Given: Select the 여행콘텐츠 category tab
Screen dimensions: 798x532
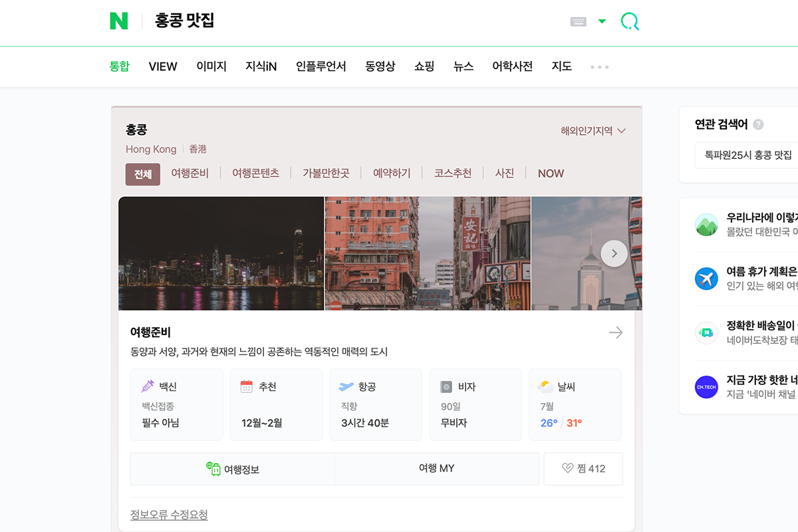Looking at the screenshot, I should tap(256, 173).
